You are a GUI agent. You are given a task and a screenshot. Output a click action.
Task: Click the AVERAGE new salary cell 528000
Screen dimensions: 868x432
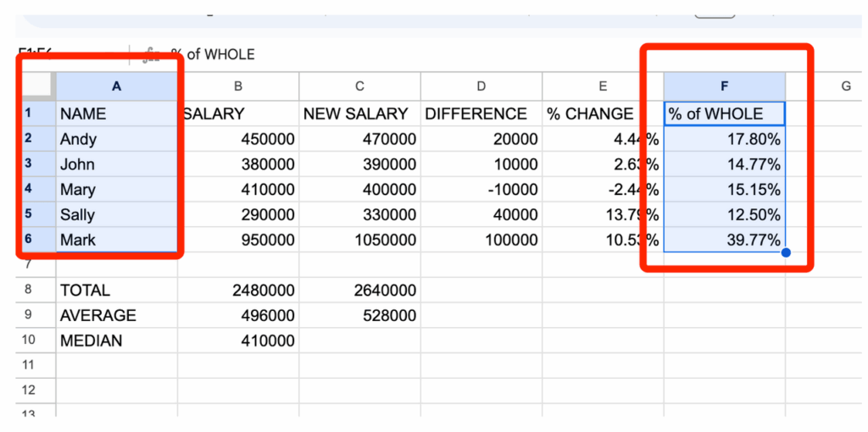point(359,315)
